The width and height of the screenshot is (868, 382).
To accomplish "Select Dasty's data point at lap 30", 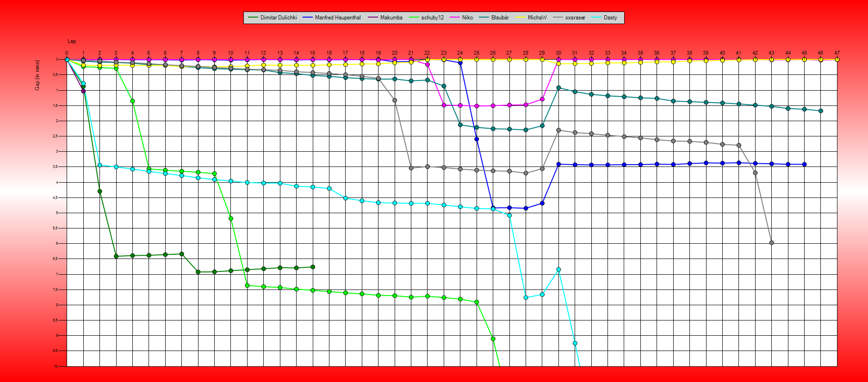I will click(x=558, y=269).
